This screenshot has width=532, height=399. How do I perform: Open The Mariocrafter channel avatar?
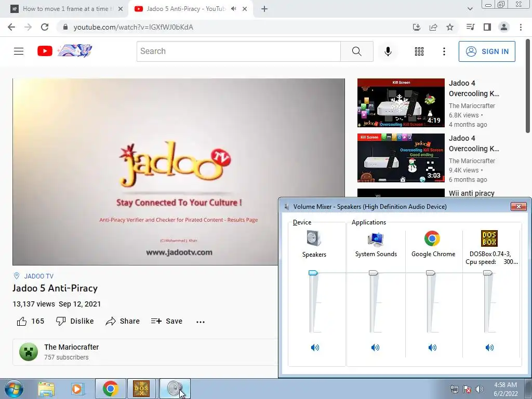pos(29,352)
